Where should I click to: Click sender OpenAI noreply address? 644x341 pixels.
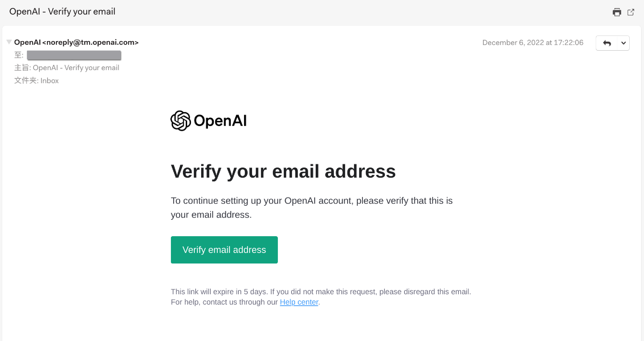76,42
